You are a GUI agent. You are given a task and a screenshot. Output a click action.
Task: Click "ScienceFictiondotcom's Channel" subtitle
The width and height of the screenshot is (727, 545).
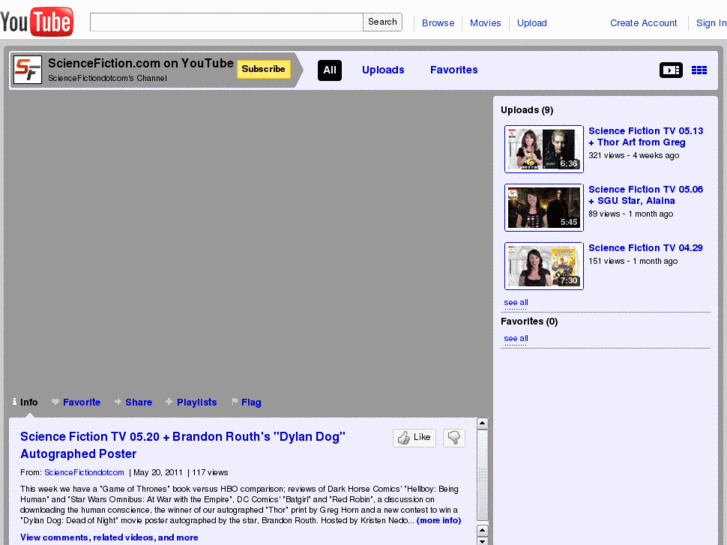(x=108, y=78)
